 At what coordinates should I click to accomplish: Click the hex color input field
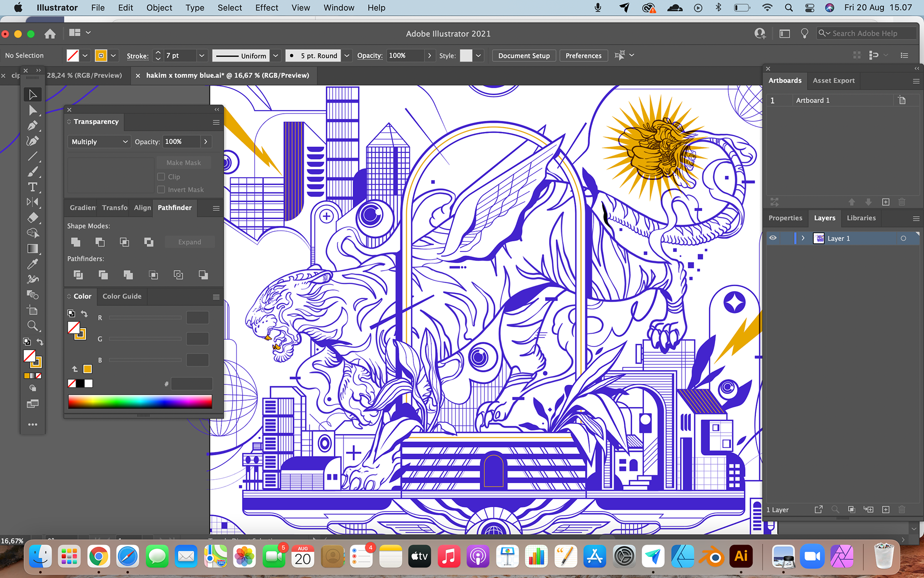pyautogui.click(x=192, y=384)
